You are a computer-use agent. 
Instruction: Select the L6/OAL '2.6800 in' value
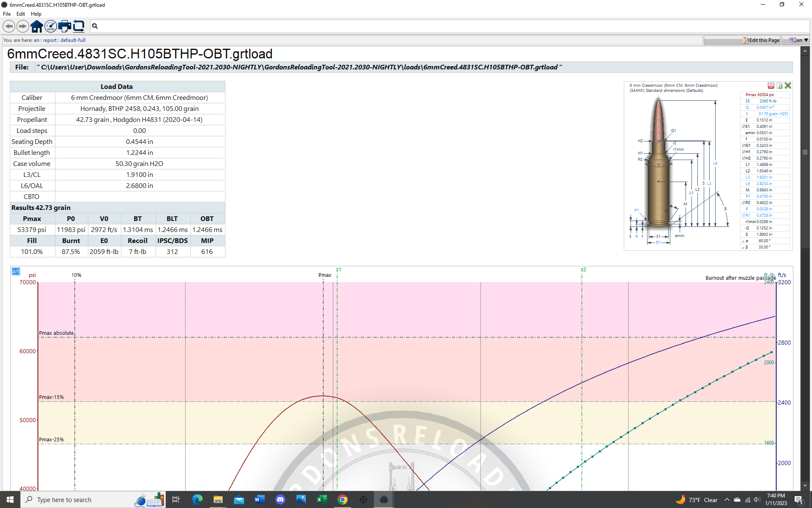140,186
